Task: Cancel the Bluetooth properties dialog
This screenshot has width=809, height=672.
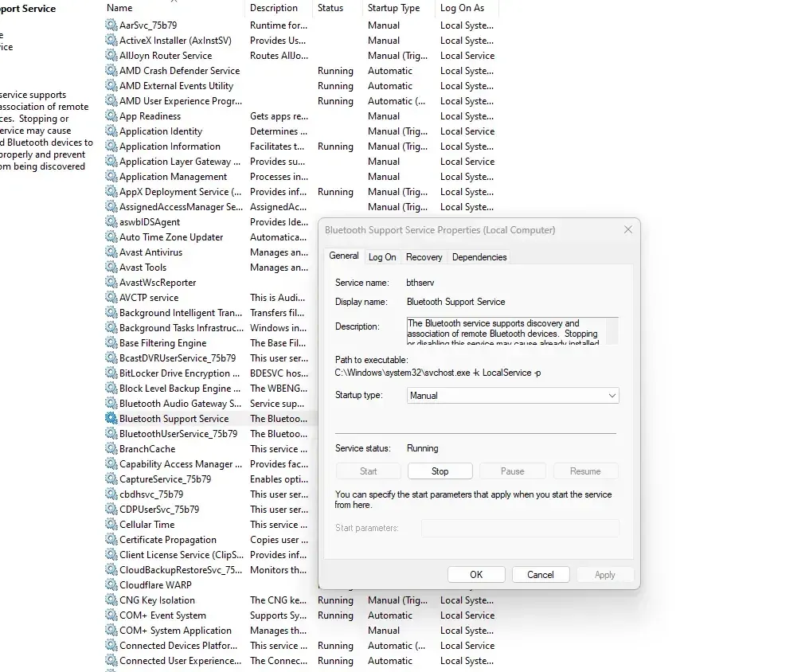Action: point(540,575)
